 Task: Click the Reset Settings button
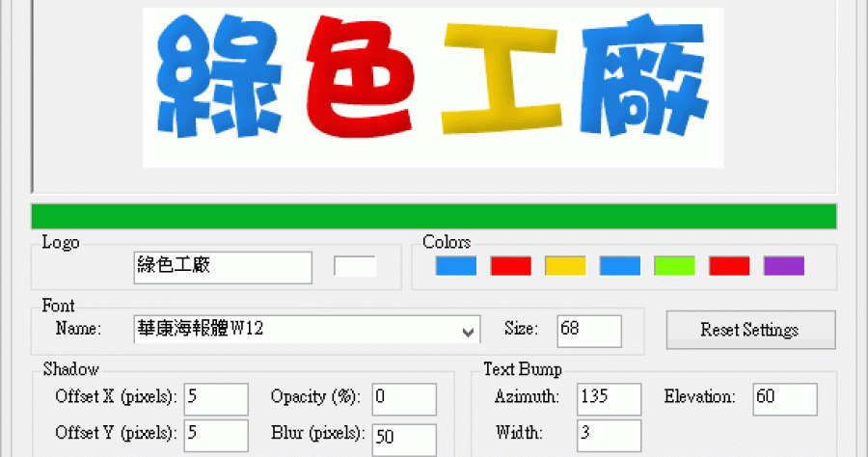750,330
